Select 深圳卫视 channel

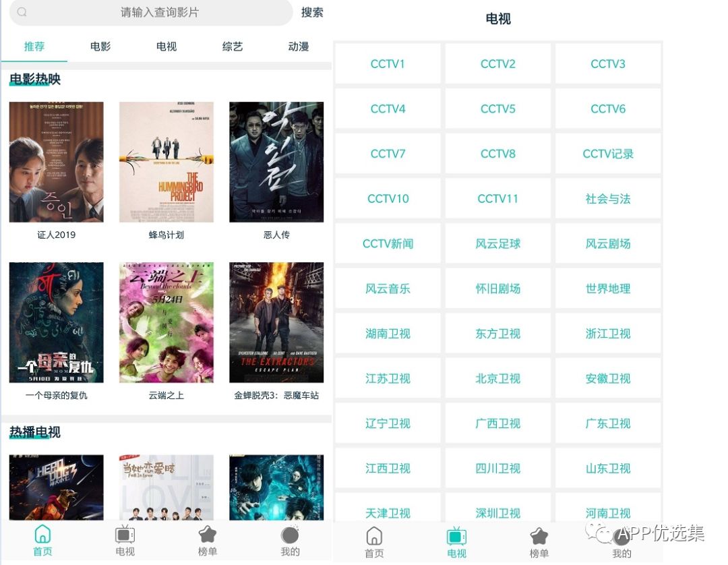coord(497,509)
